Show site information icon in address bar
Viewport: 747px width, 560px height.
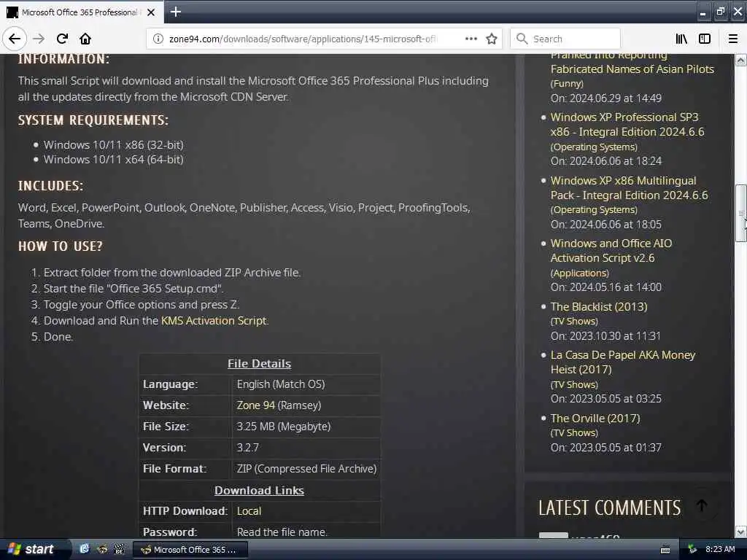(158, 39)
